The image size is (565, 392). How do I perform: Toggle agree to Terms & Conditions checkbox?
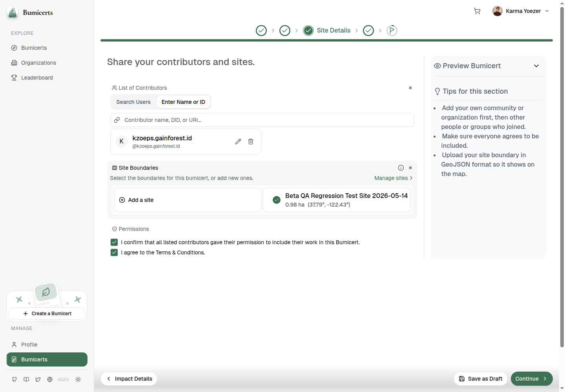tap(114, 252)
